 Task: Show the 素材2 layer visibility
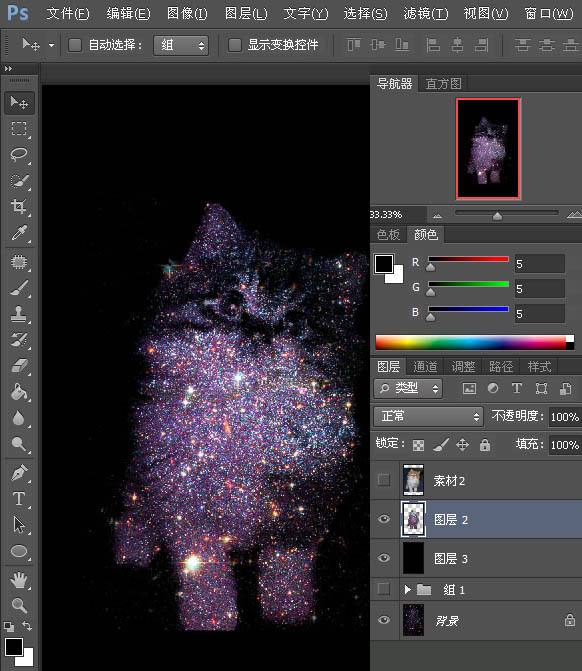pyautogui.click(x=384, y=480)
